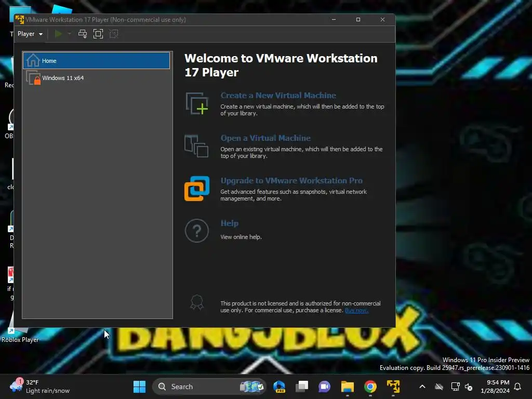Click the taskbar Search box
Screen dimensions: 532x399
[x=209, y=387]
